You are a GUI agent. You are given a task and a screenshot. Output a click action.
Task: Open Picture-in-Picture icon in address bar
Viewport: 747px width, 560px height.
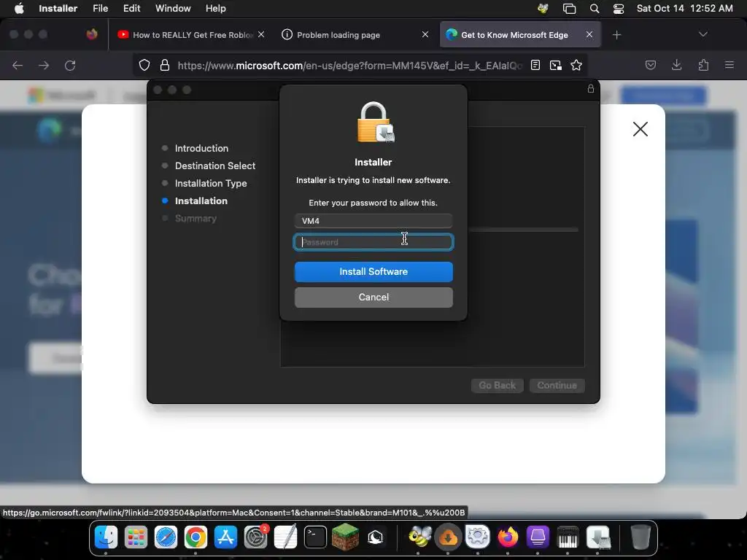click(555, 65)
